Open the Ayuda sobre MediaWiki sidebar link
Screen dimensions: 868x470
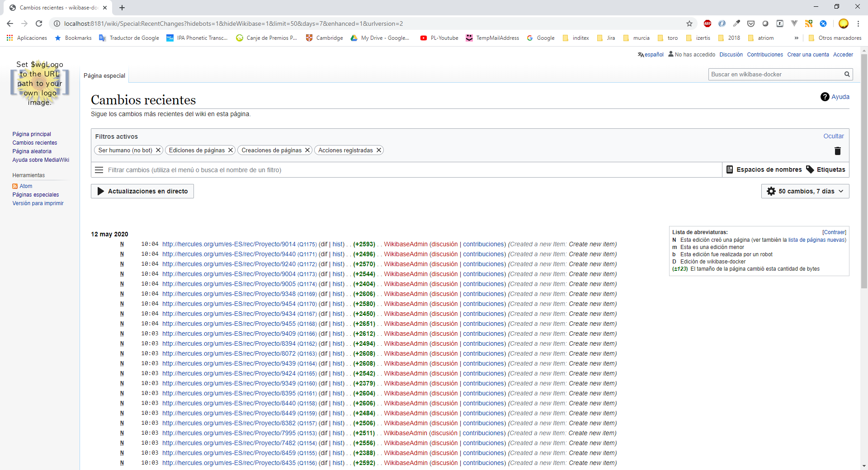41,160
